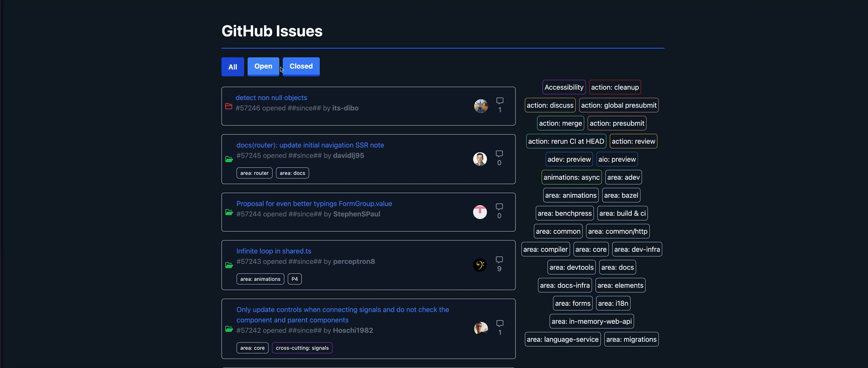Open 'docs(router): update initial navigation SSR note'
The width and height of the screenshot is (868, 368).
tap(310, 145)
